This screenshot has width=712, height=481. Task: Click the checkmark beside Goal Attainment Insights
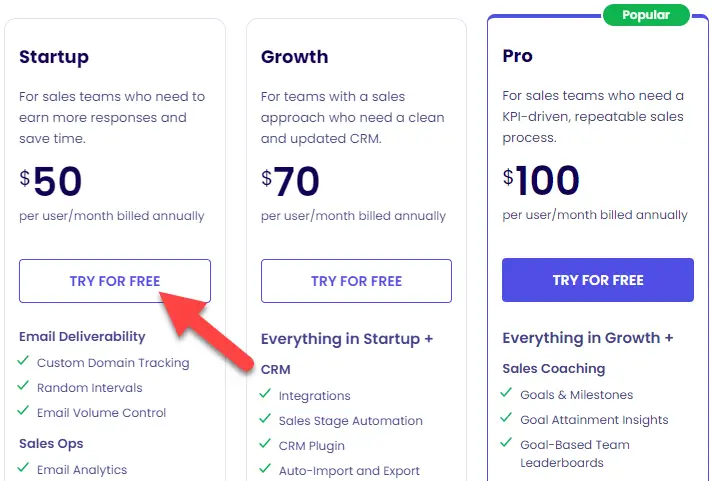[508, 419]
